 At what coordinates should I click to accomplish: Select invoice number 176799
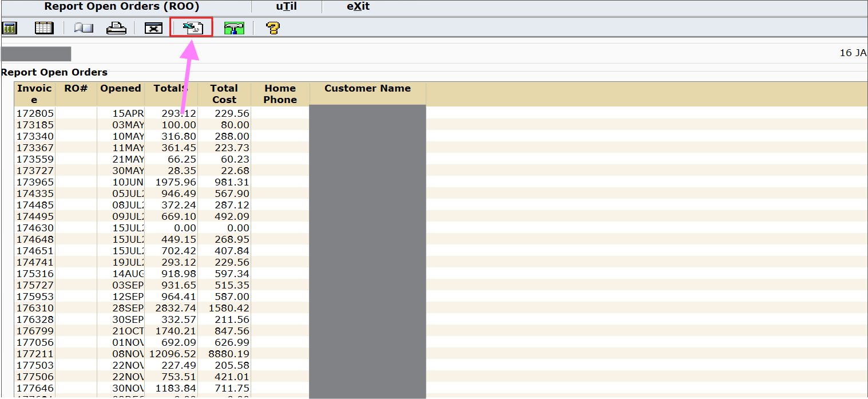click(x=35, y=331)
